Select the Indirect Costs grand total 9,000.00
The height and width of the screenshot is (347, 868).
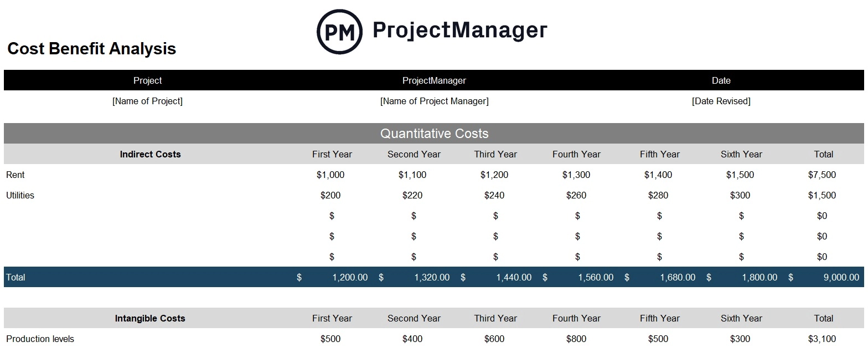841,277
